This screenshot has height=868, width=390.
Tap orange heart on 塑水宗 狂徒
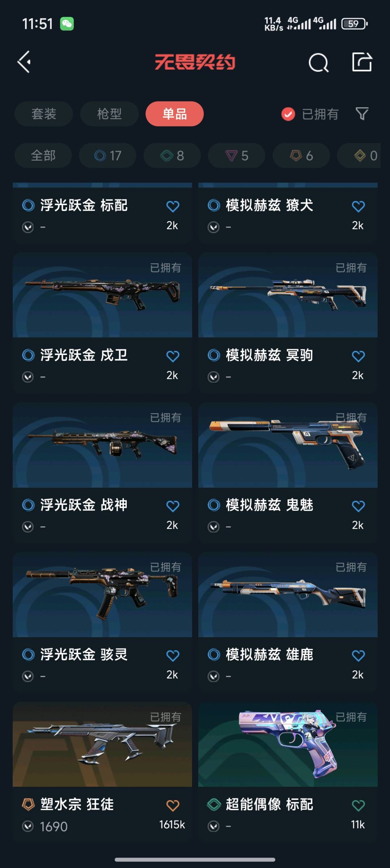pos(173,805)
